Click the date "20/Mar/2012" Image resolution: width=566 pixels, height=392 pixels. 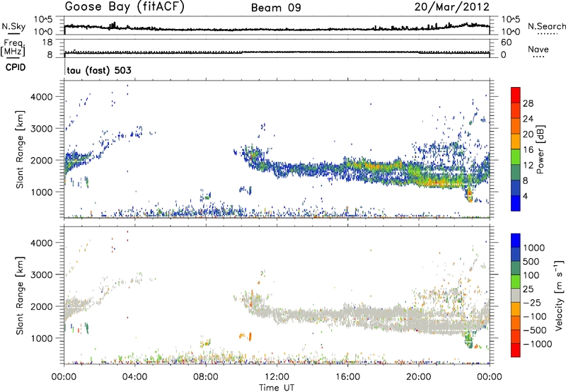click(452, 7)
